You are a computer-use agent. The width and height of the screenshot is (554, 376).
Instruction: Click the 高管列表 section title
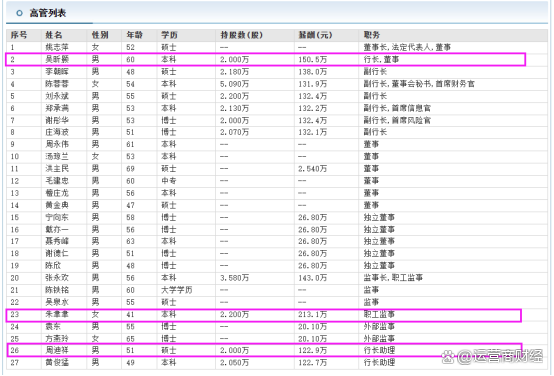click(x=48, y=13)
